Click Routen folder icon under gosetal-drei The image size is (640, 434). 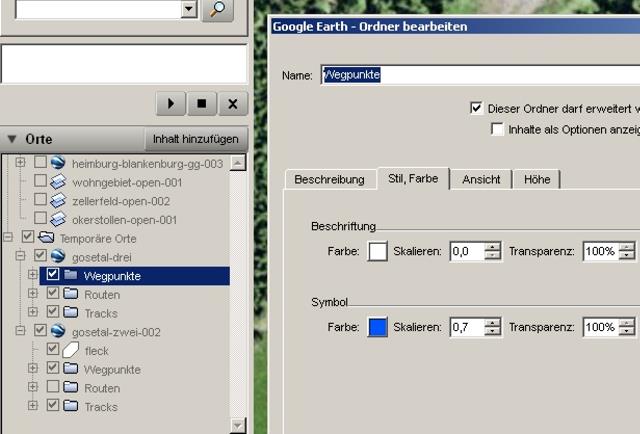(x=71, y=293)
